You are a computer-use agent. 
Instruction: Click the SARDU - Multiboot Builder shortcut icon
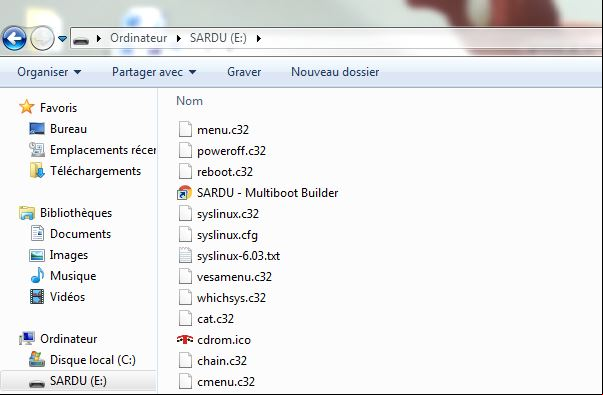tap(185, 193)
